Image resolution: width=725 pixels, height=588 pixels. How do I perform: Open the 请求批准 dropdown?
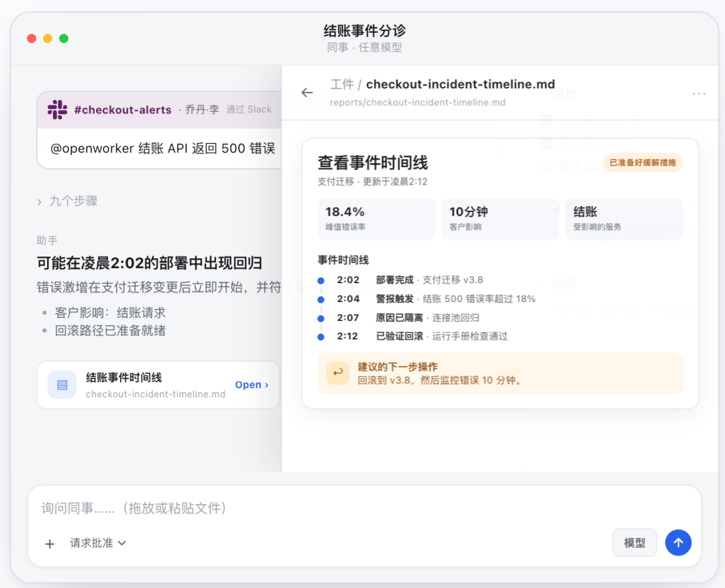97,543
